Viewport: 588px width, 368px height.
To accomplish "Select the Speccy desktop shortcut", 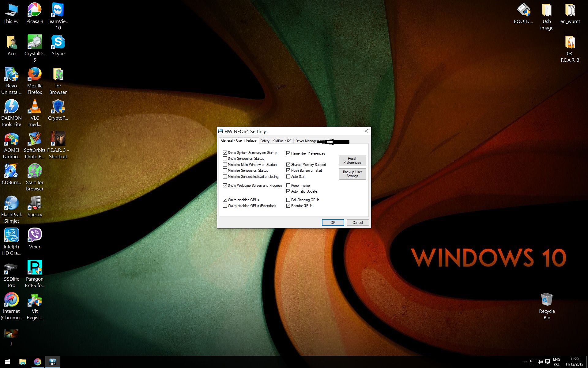I will click(35, 203).
